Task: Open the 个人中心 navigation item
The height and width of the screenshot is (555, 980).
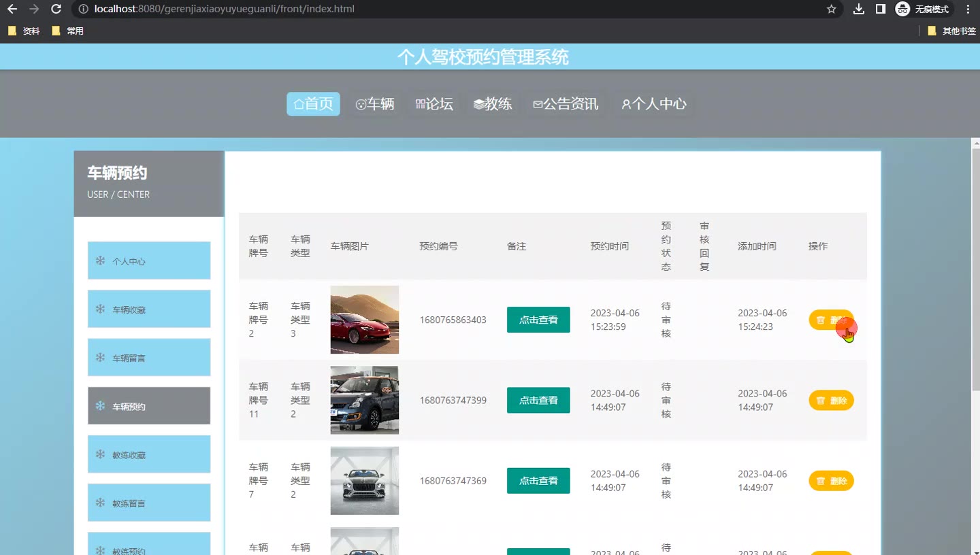Action: [x=653, y=104]
